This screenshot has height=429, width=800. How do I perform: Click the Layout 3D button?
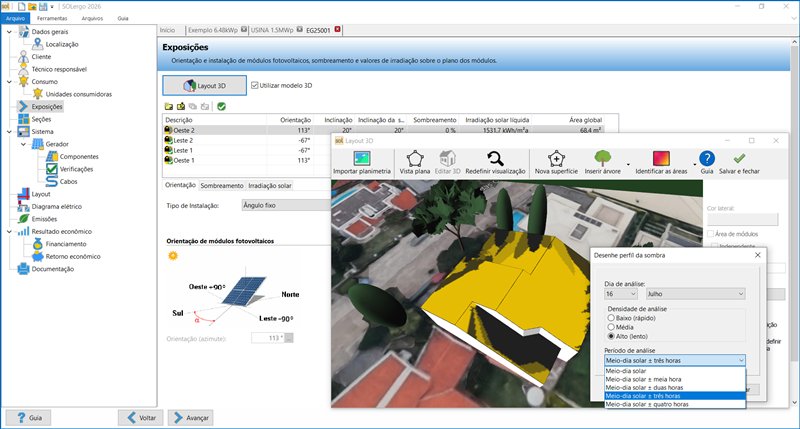tap(203, 86)
